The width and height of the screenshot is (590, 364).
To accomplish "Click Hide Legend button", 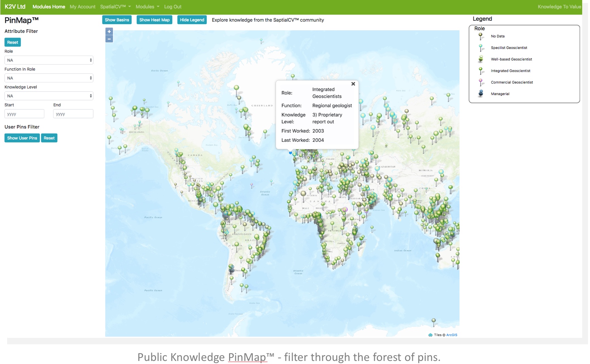I will tap(192, 20).
